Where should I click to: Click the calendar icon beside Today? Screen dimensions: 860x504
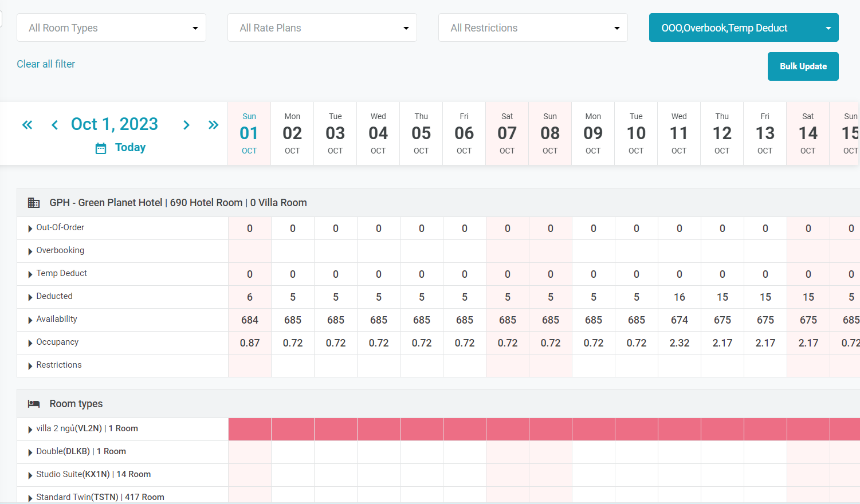[101, 148]
